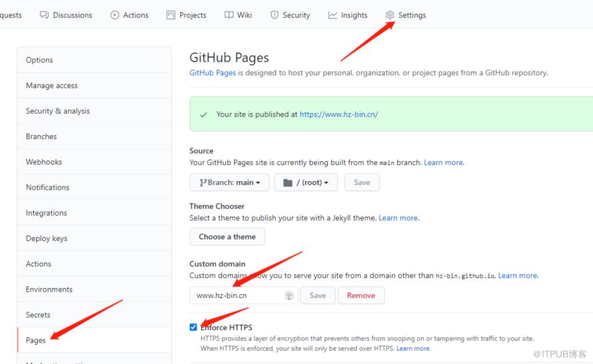Image resolution: width=593 pixels, height=364 pixels.
Task: Select Options in the settings sidebar
Action: click(94, 60)
